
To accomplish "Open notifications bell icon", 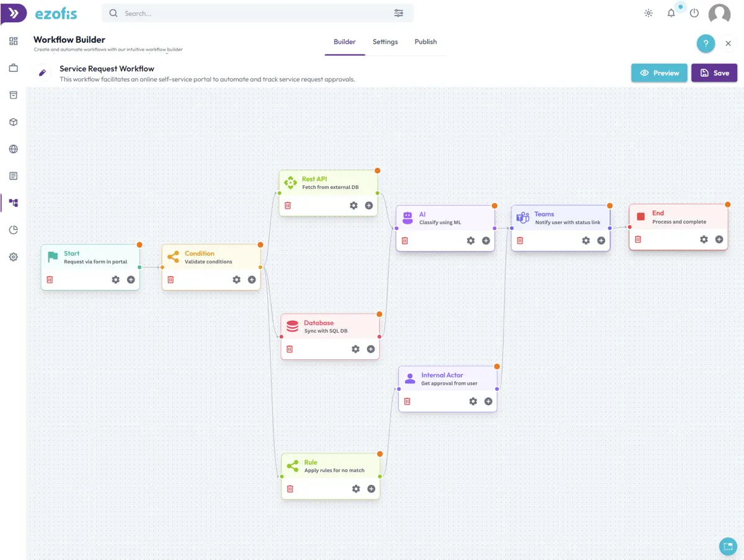I will (x=671, y=13).
